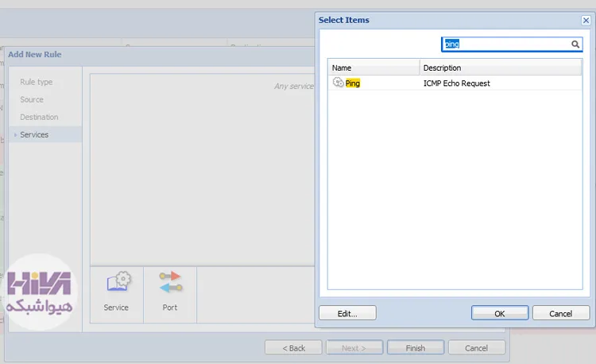
Task: Open the Port picker arrows icon
Action: (170, 282)
